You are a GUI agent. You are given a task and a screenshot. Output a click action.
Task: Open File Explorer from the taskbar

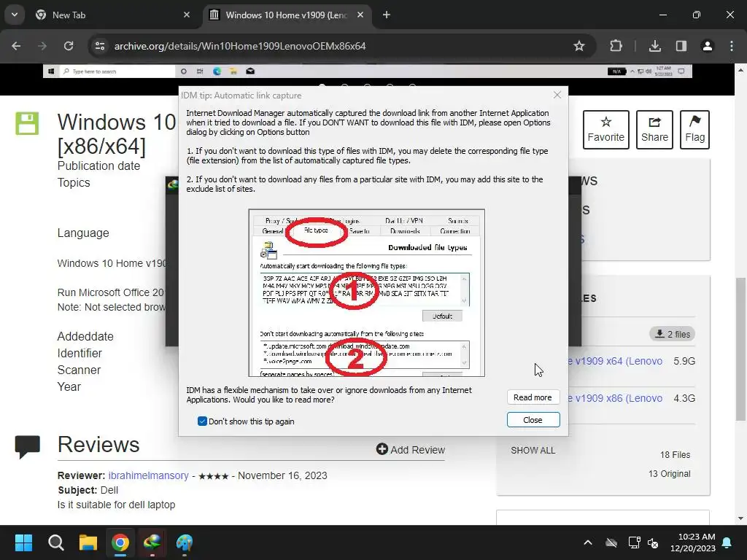(88, 542)
